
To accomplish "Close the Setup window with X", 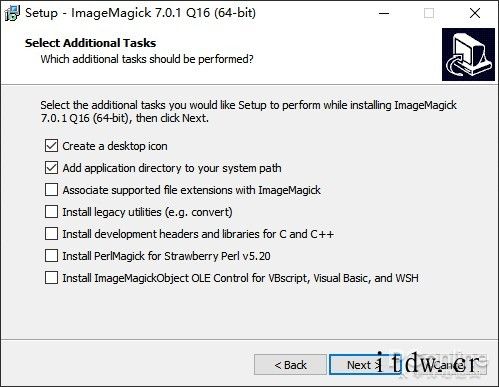I will pyautogui.click(x=475, y=13).
